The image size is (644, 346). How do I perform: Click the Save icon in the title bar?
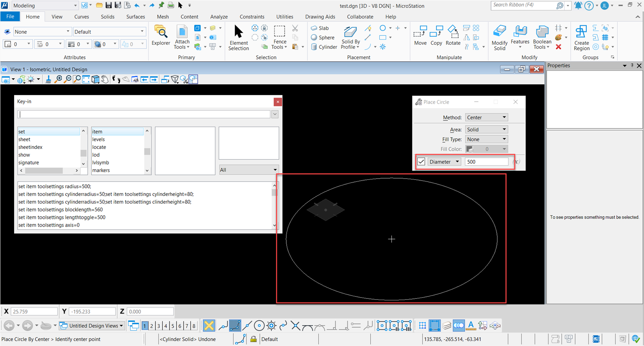tap(109, 5)
